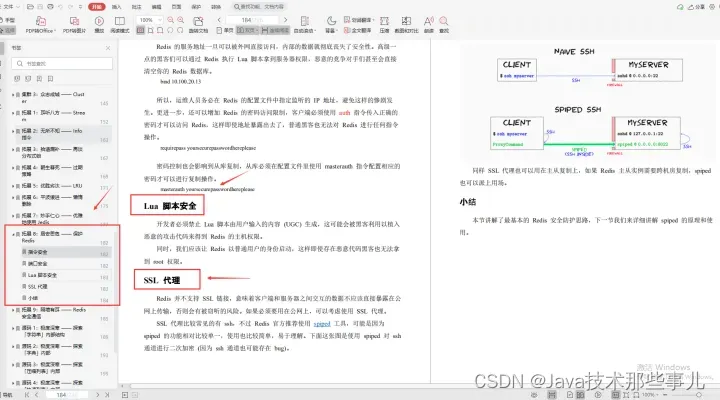This screenshot has height=400, width=720.
Task: Switch to the 批注 ribbon tab
Action: tap(136, 7)
